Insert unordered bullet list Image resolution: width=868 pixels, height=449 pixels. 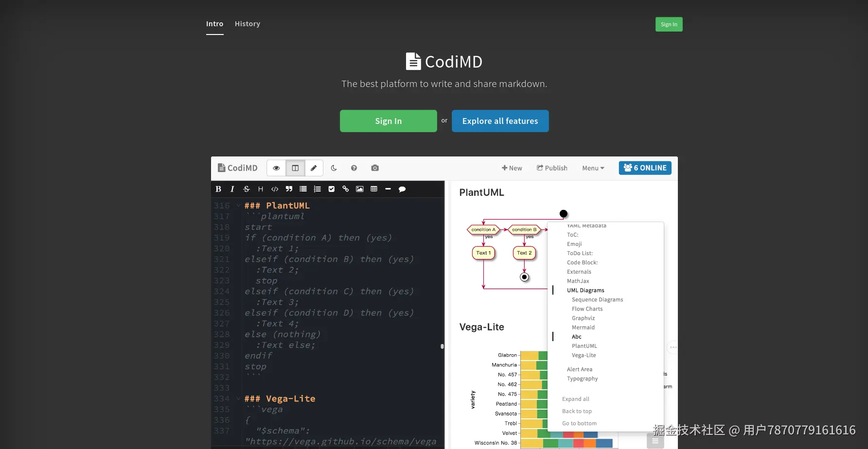303,189
